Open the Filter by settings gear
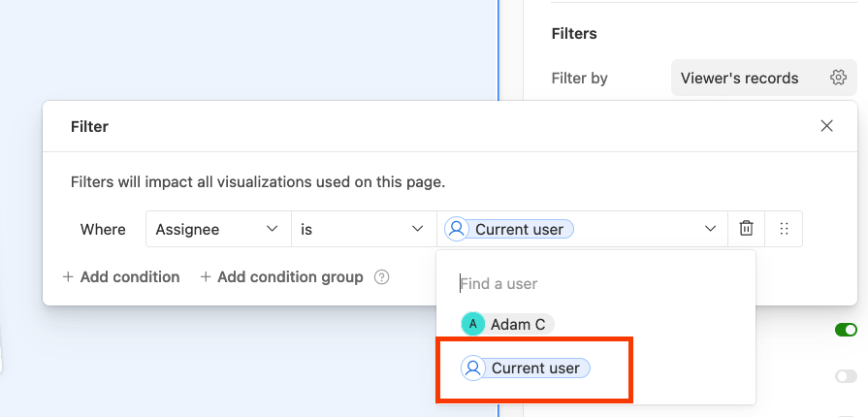 [x=838, y=78]
